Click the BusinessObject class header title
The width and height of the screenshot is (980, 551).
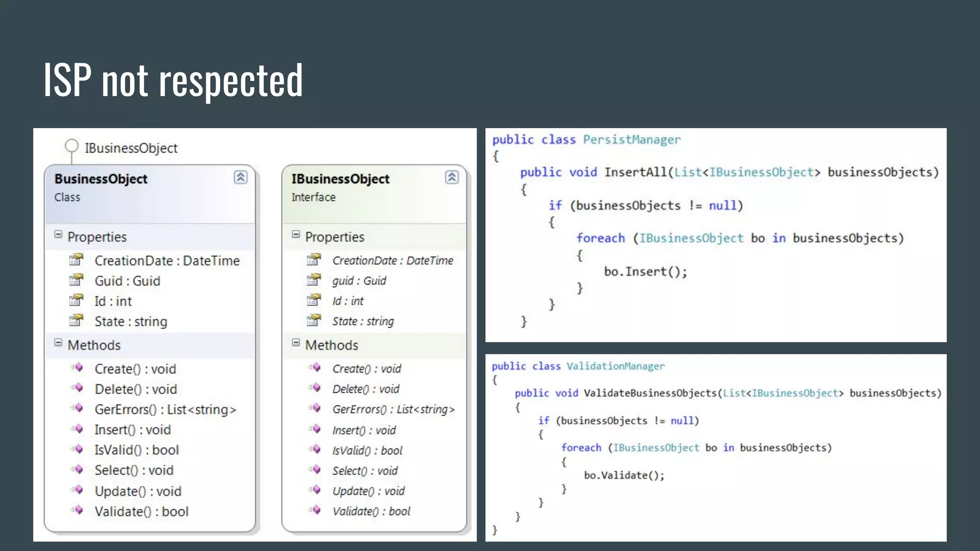click(101, 179)
